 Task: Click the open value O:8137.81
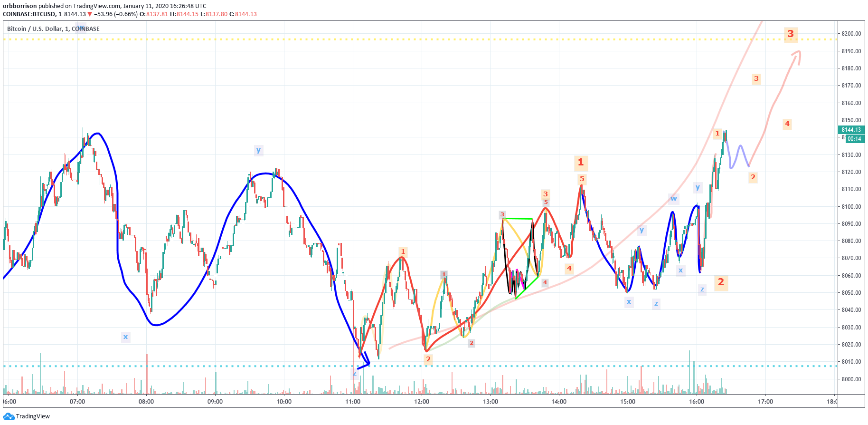click(x=154, y=14)
